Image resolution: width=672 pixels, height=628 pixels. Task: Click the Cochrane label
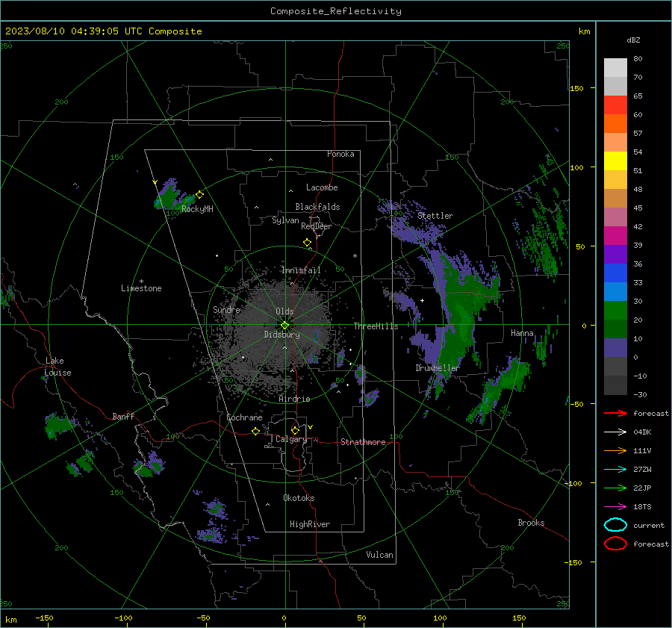[x=244, y=417]
